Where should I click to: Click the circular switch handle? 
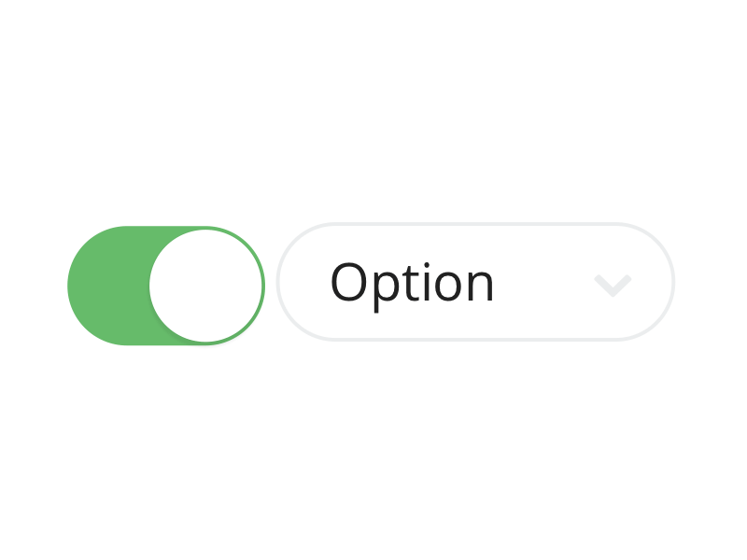tap(207, 283)
